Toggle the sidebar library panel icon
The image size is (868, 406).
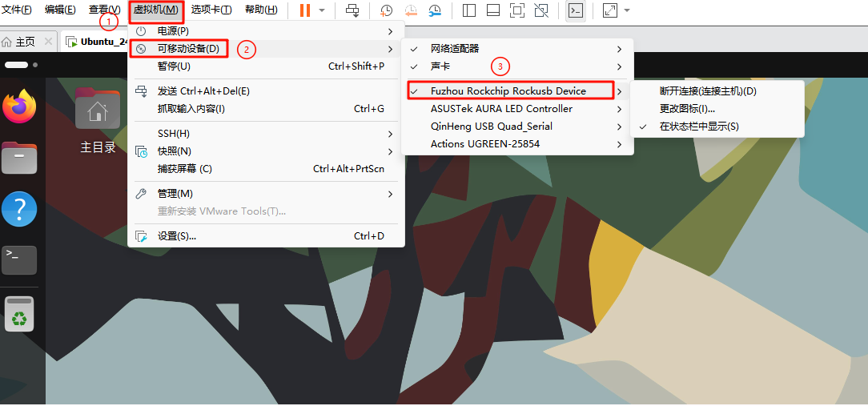[x=469, y=10]
